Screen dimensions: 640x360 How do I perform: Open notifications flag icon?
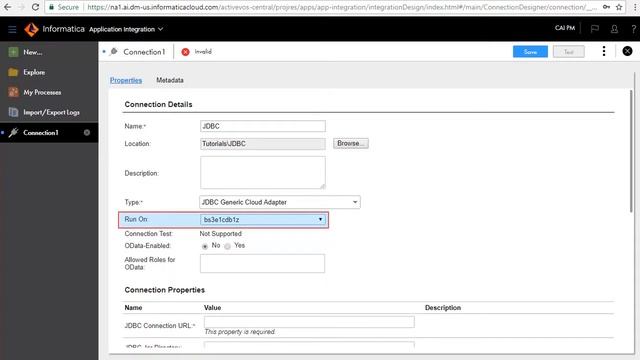click(x=595, y=29)
